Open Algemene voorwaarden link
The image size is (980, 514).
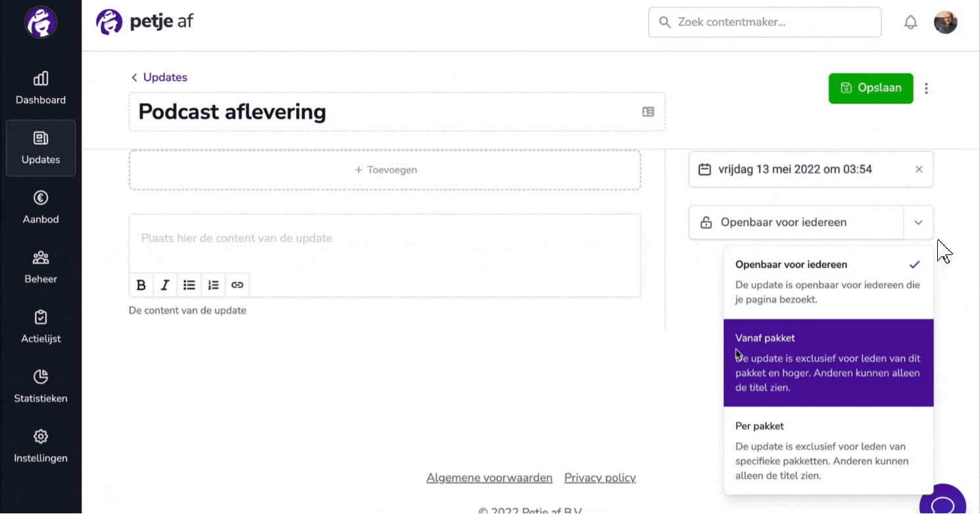pos(489,478)
